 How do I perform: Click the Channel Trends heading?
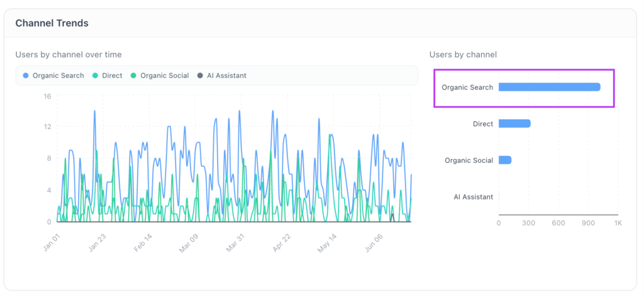(52, 23)
